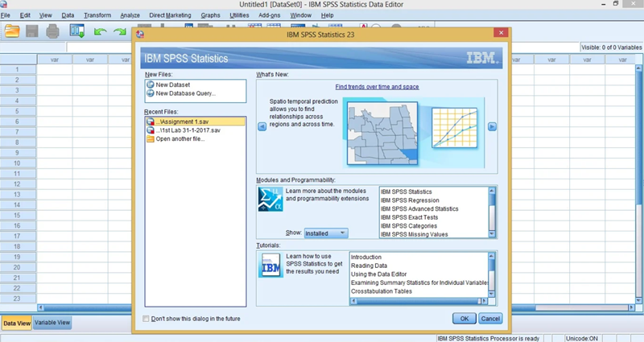The image size is (644, 342).
Task: Click the line chart thumbnail image
Action: click(x=455, y=127)
